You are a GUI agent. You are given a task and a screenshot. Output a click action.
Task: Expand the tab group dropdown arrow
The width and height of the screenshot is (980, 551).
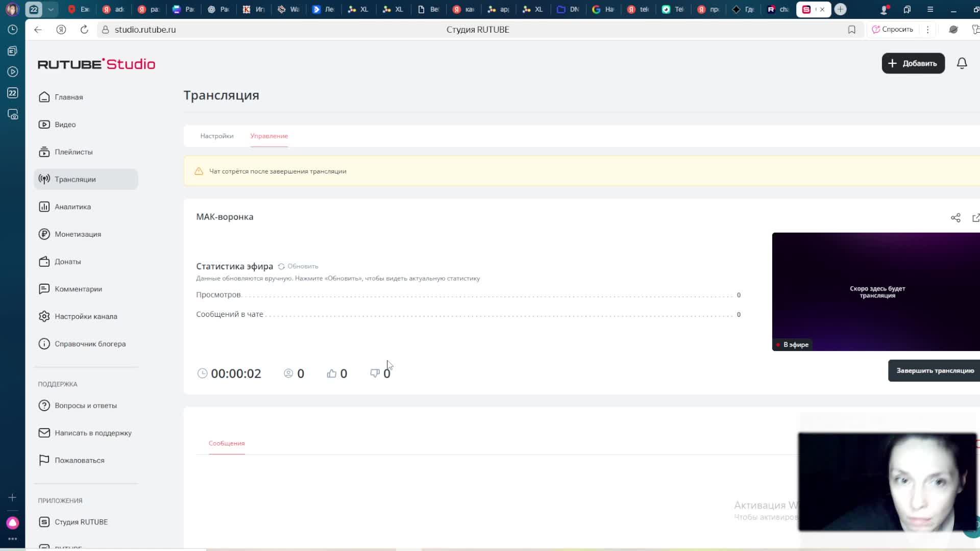point(51,9)
